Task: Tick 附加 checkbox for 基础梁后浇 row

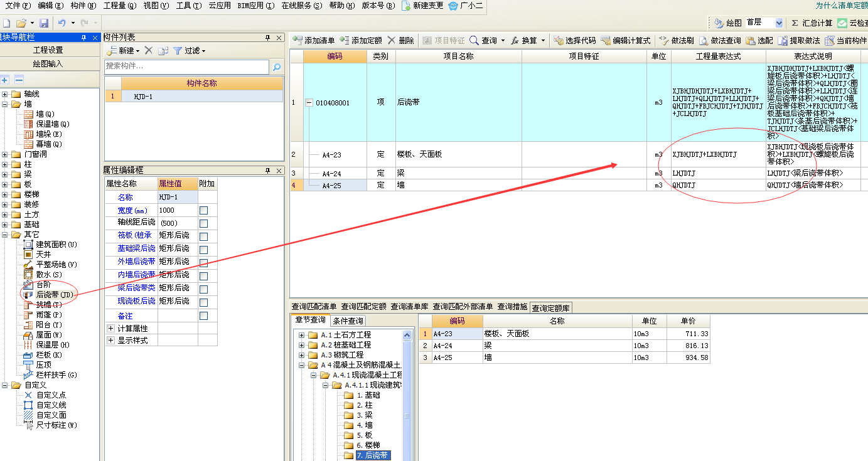Action: click(204, 250)
